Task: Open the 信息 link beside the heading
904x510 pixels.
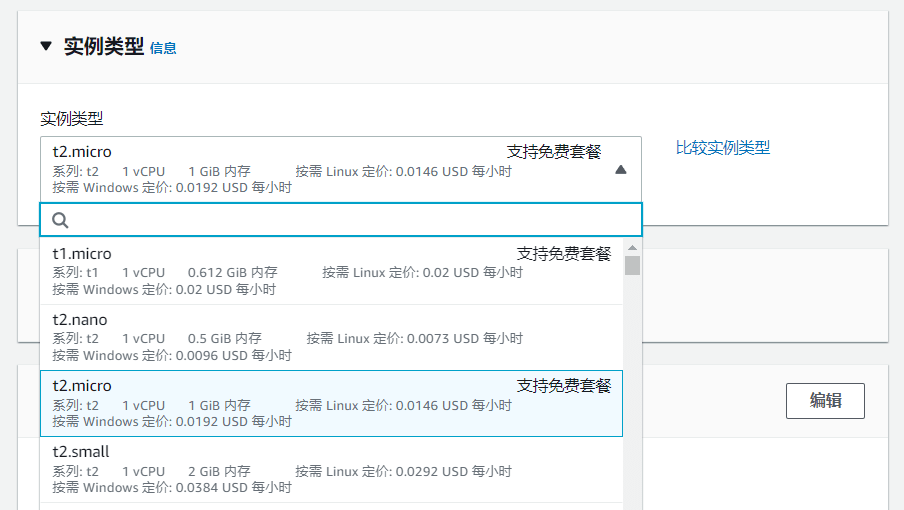Action: pos(163,48)
